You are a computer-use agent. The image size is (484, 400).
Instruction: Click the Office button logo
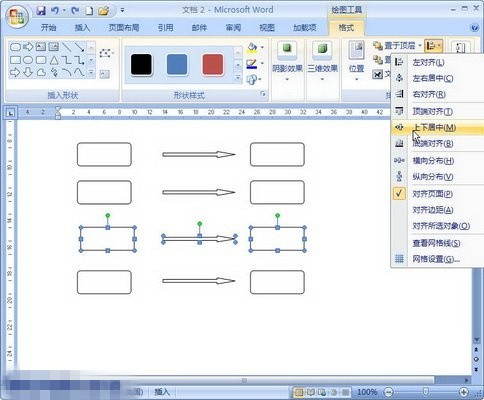pyautogui.click(x=17, y=17)
